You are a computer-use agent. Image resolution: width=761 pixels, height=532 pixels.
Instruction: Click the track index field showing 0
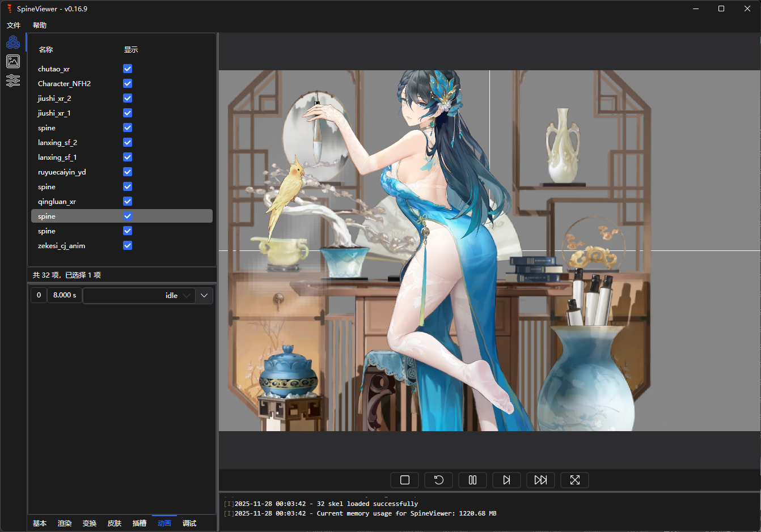tap(39, 295)
